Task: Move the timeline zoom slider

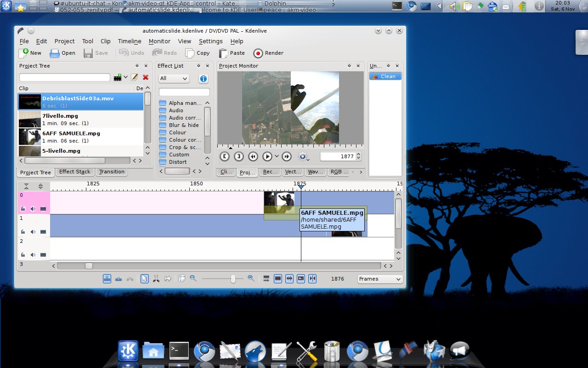Action: coord(233,279)
